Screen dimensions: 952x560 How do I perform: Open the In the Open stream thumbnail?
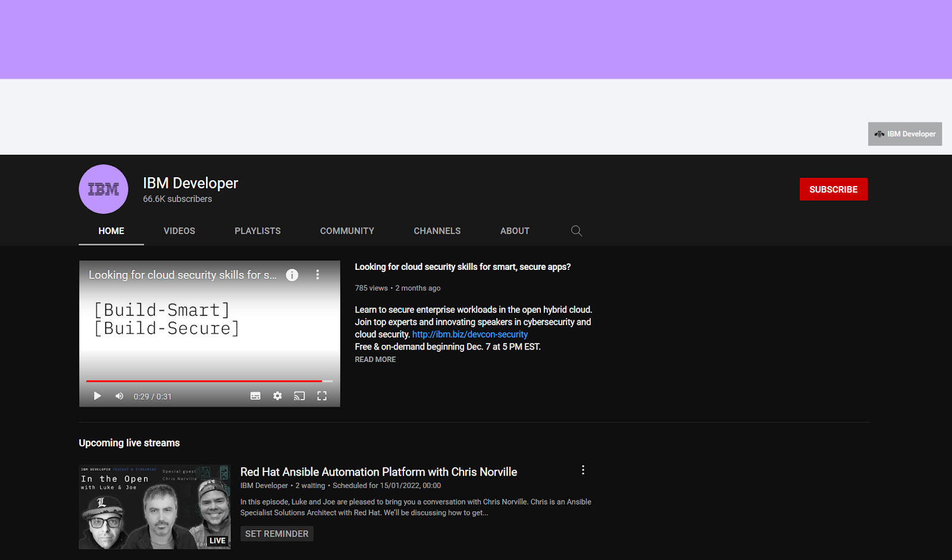[155, 506]
